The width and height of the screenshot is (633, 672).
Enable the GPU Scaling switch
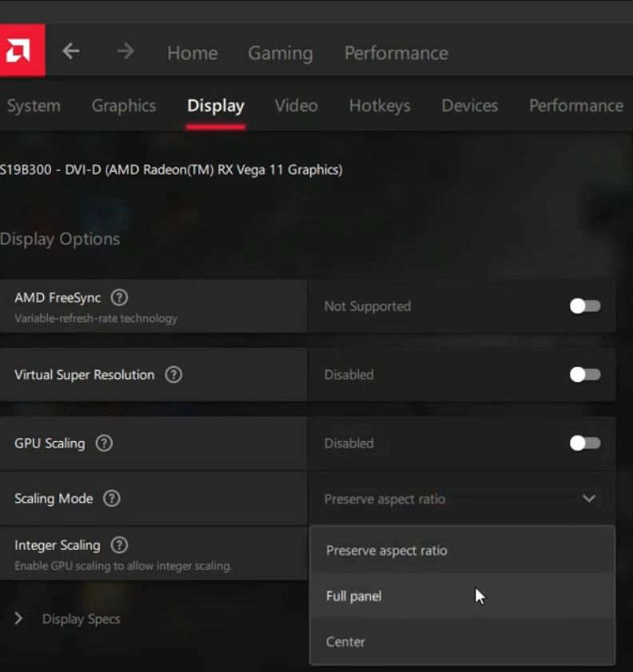point(585,443)
